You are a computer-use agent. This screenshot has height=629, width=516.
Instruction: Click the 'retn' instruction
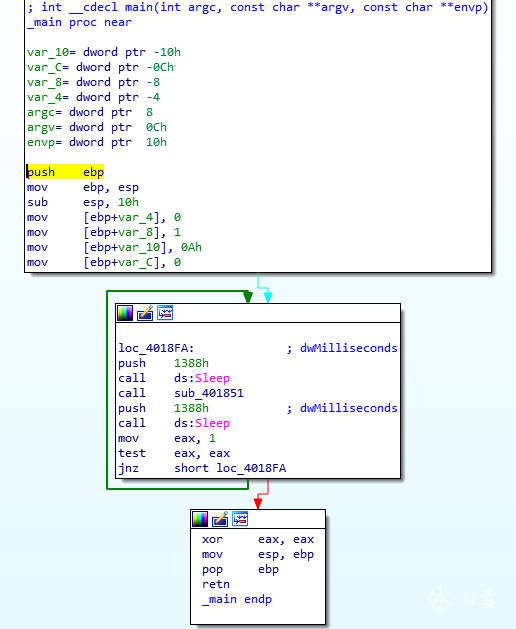click(x=216, y=584)
